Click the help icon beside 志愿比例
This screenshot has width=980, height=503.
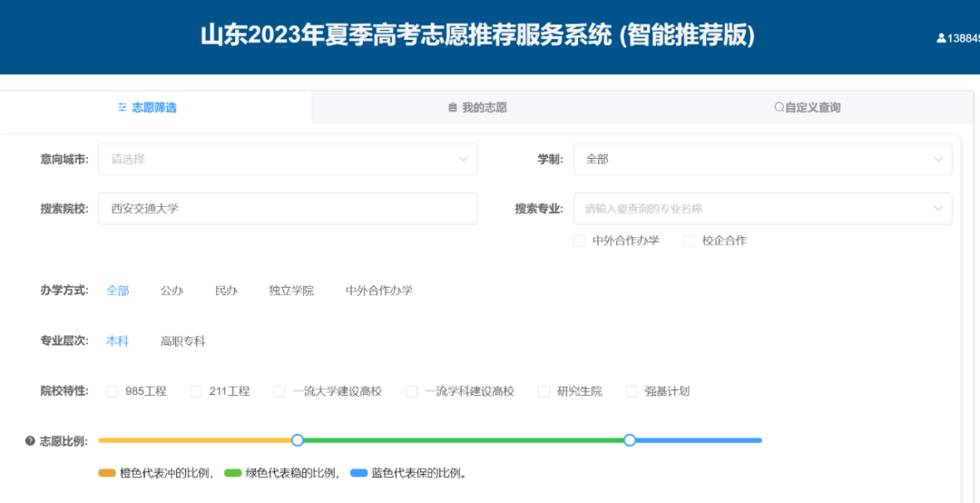(x=30, y=441)
